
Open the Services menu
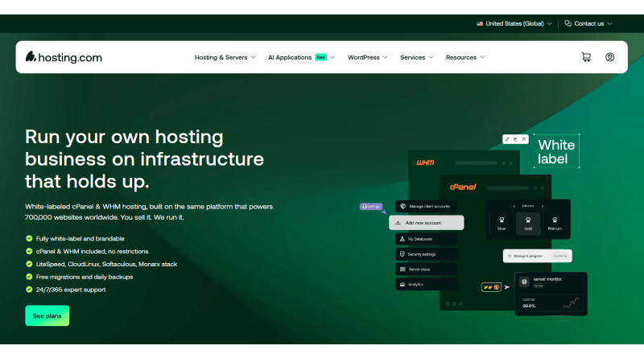pyautogui.click(x=417, y=57)
